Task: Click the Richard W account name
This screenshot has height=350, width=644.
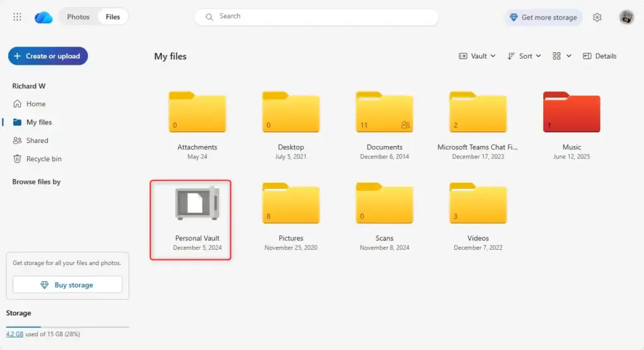Action: pos(29,86)
